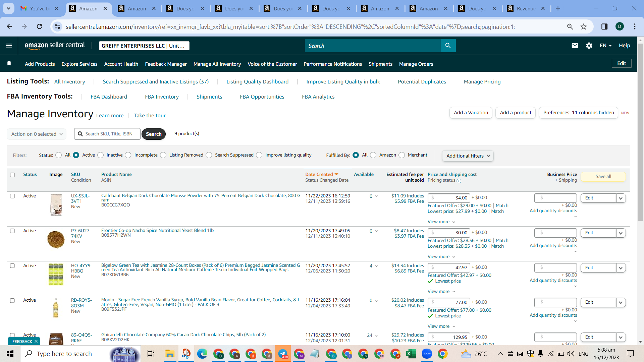Viewport: 644px width, 362px height.
Task: Select the Inactive status filter
Action: pyautogui.click(x=101, y=155)
